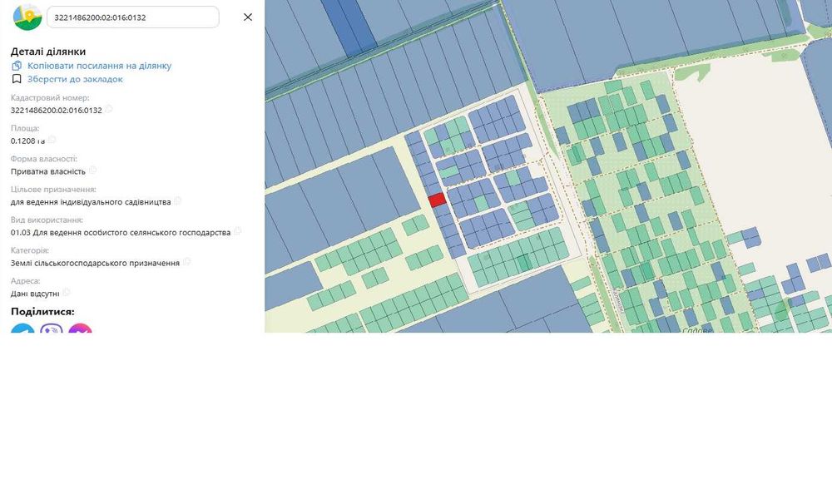The width and height of the screenshot is (832, 504).
Task: Open the Копіювати посилання на ділянку link
Action: 99,66
